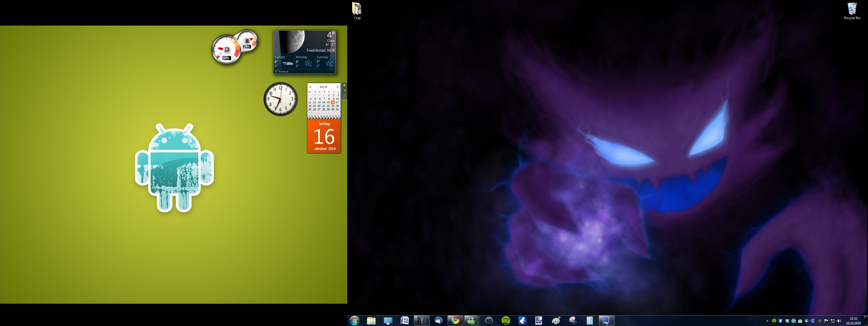This screenshot has height=326, width=868.
Task: Go to previous month in calendar gadget
Action: click(x=310, y=87)
